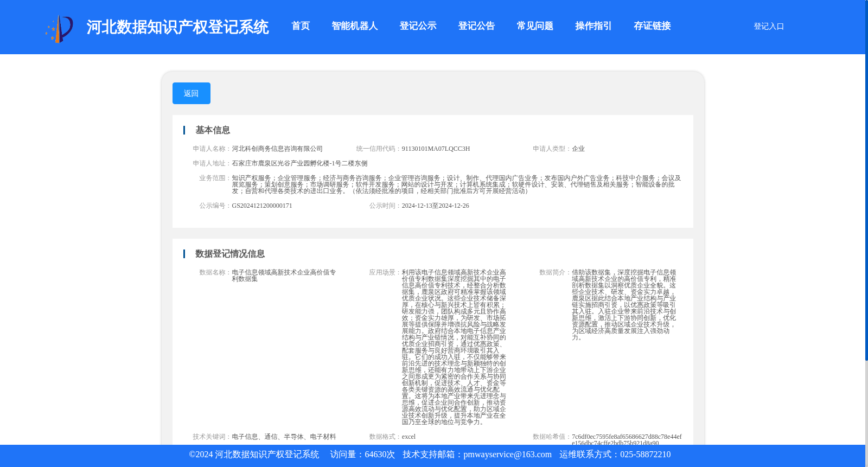Screen dimensions: 868x467
Task: Click the 应用场景 description paragraph
Action: (454, 347)
